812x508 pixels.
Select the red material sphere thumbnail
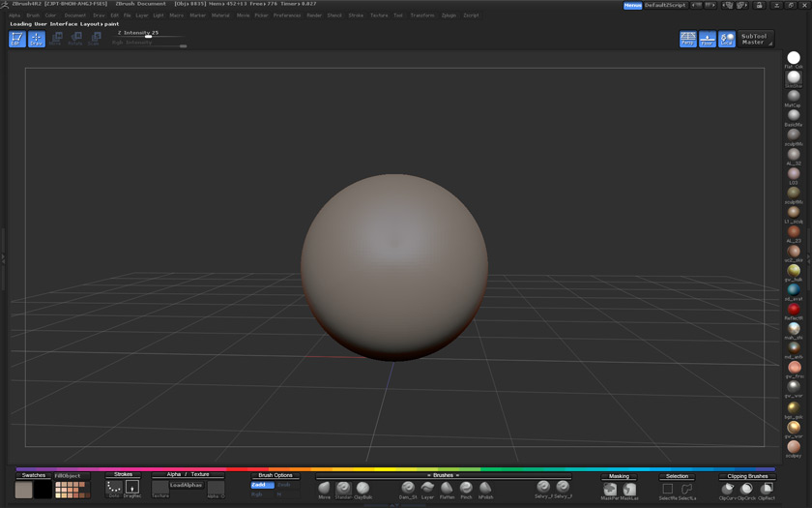794,309
